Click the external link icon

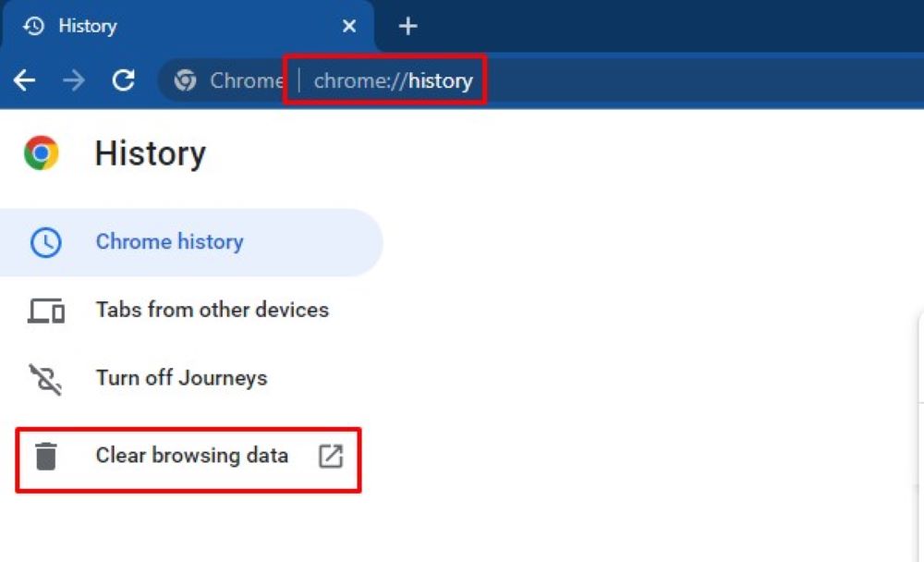click(331, 456)
